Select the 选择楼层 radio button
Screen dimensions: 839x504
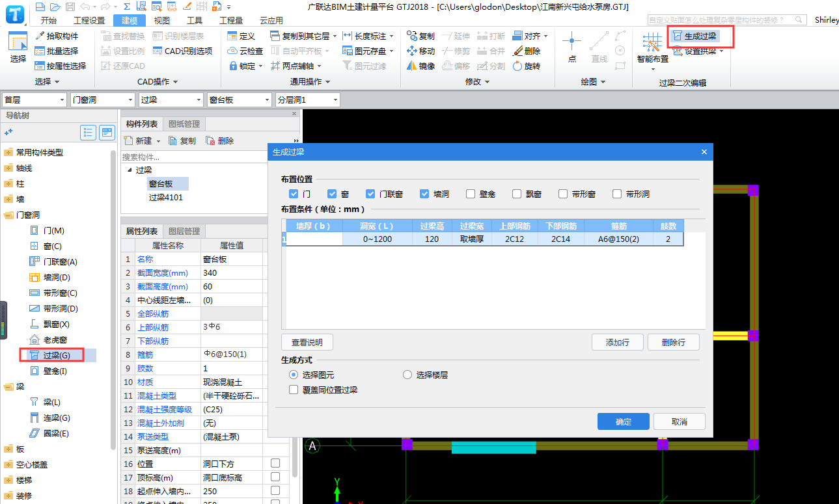click(x=407, y=375)
